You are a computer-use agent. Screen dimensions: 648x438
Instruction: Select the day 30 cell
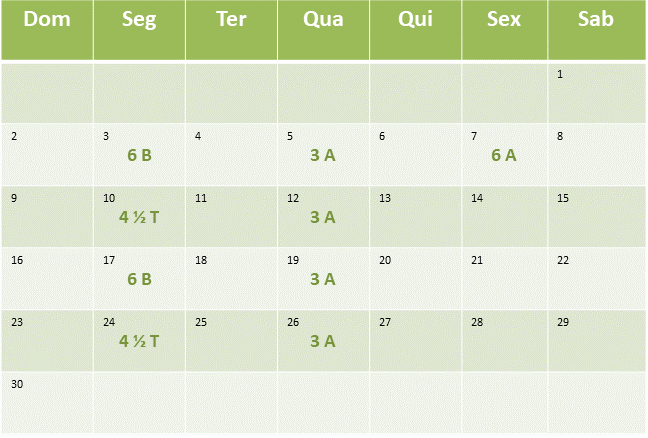[47, 403]
